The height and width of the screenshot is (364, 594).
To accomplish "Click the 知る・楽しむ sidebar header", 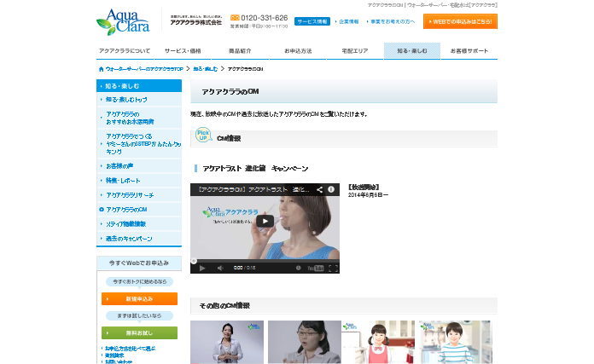I will point(139,86).
